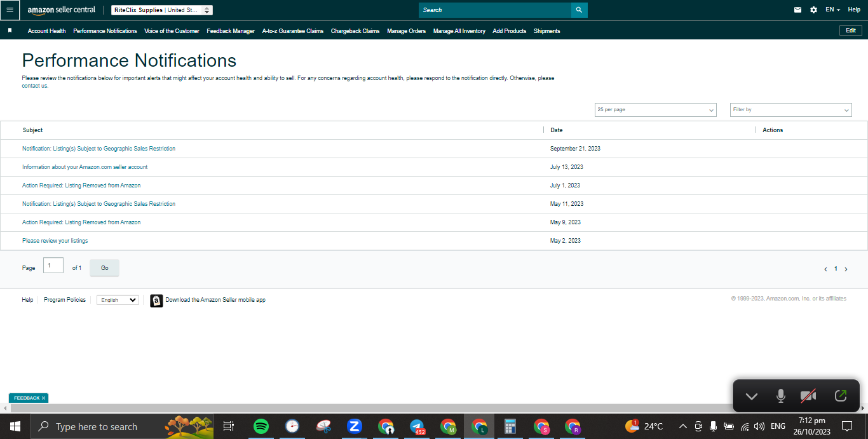868x439 pixels.
Task: Collapse the meeting control bar chevron
Action: click(x=752, y=396)
